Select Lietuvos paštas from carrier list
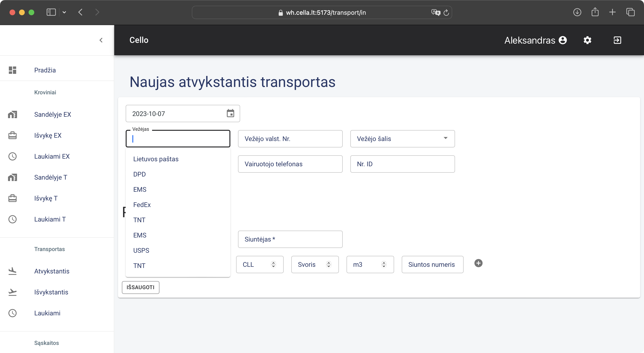This screenshot has width=644, height=353. point(156,159)
